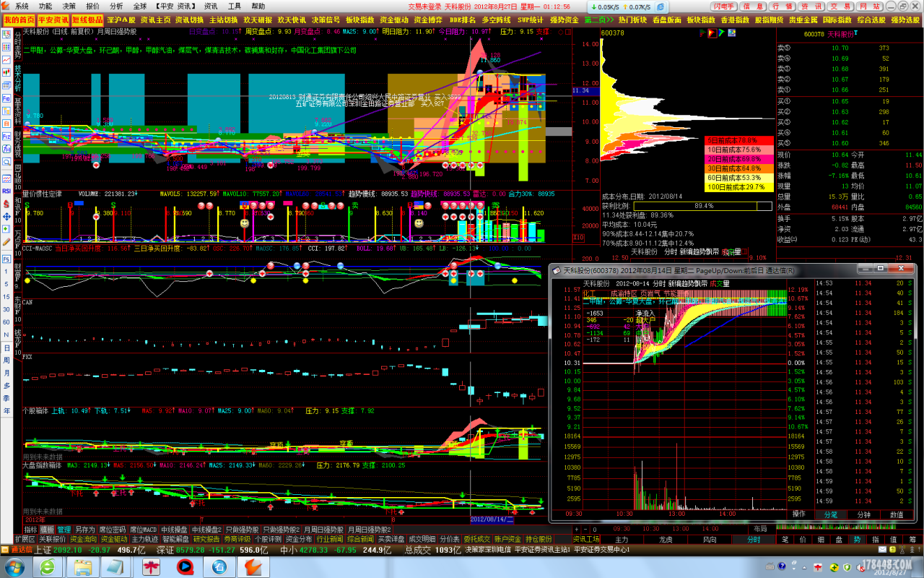Click the top icon in left sidebar

point(6,33)
